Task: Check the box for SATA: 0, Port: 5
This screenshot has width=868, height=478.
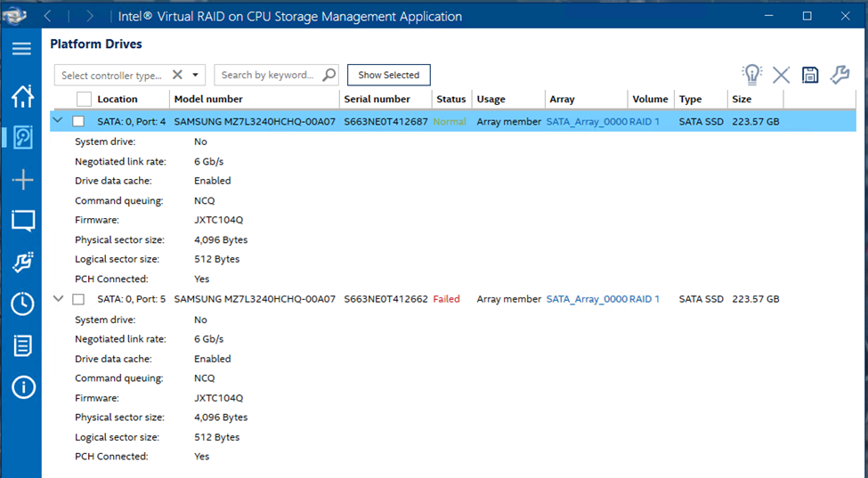Action: click(78, 299)
